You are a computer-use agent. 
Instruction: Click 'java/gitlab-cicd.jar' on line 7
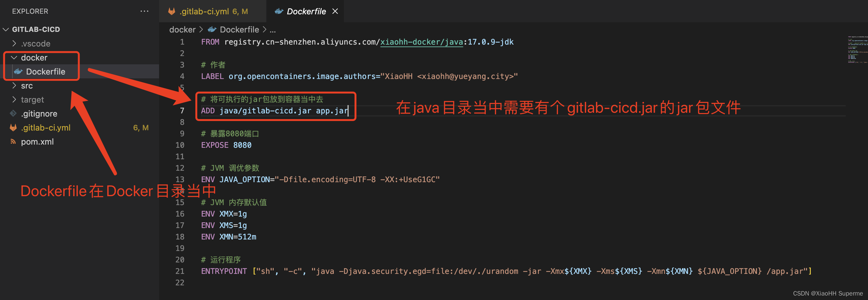(265, 111)
